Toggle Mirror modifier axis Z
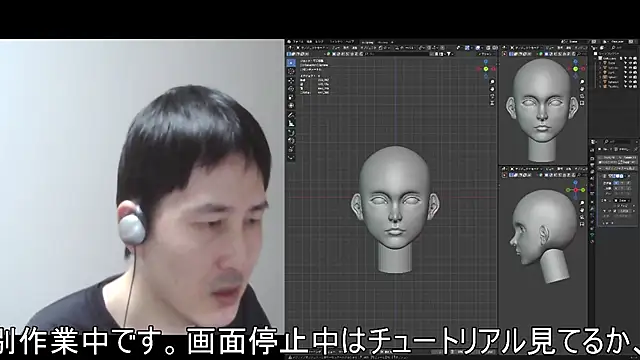Viewport: 640px width, 360px height. tap(628, 183)
